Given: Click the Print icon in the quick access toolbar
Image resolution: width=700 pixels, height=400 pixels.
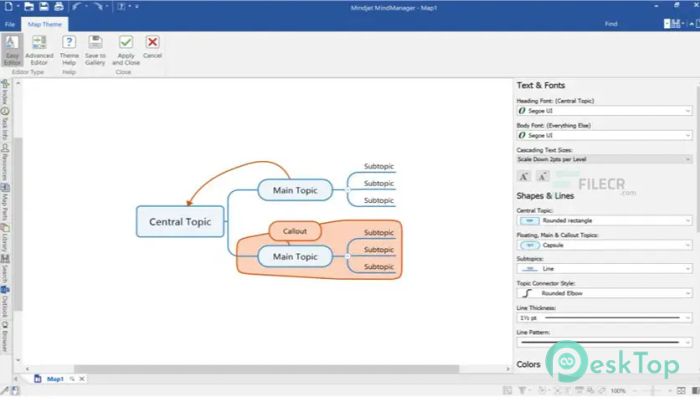Looking at the screenshot, I should (58, 6).
